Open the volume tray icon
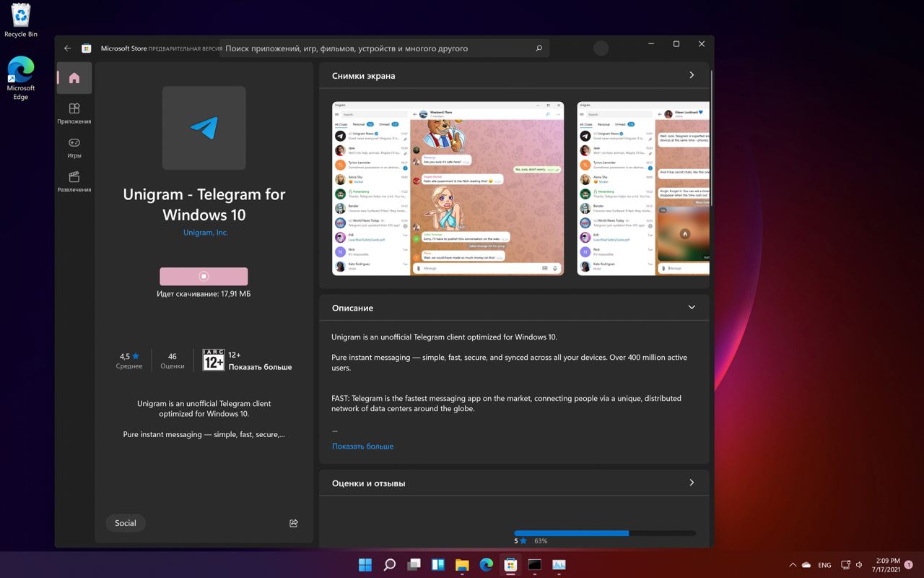 [x=859, y=565]
